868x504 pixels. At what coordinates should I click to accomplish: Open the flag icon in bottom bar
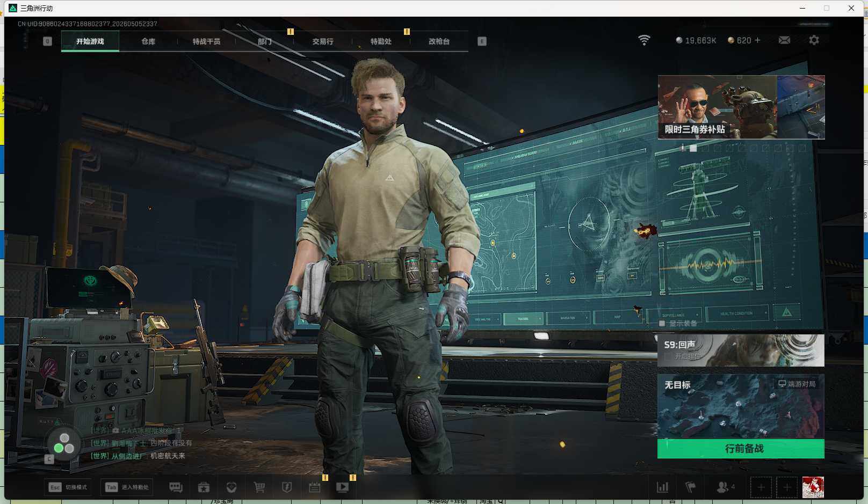click(691, 487)
